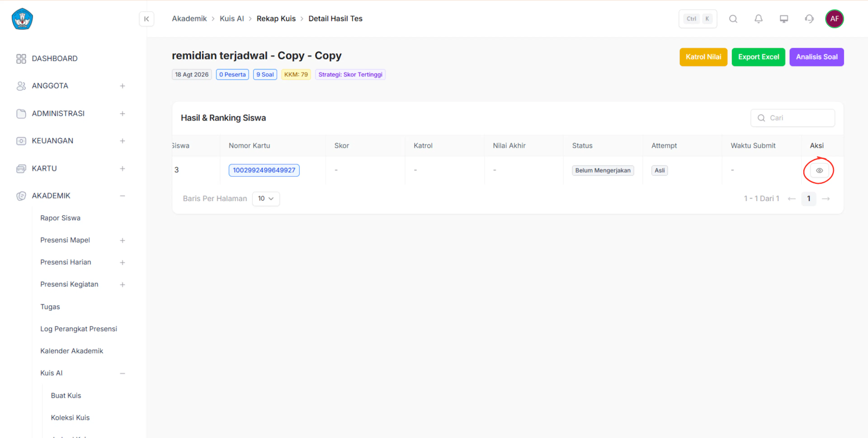The image size is (868, 438).
Task: Open Log Perangkat Presensi
Action: click(78, 329)
